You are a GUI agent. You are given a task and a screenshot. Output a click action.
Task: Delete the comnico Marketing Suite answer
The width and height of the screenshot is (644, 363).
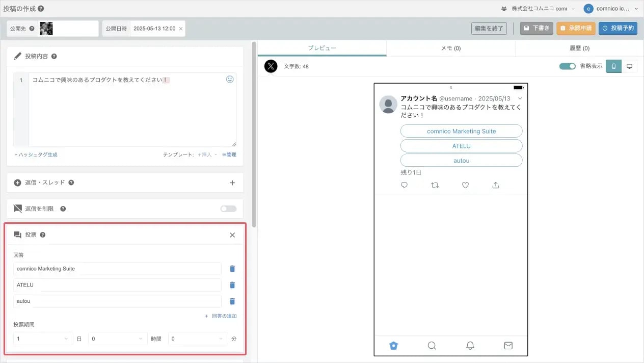(x=232, y=269)
